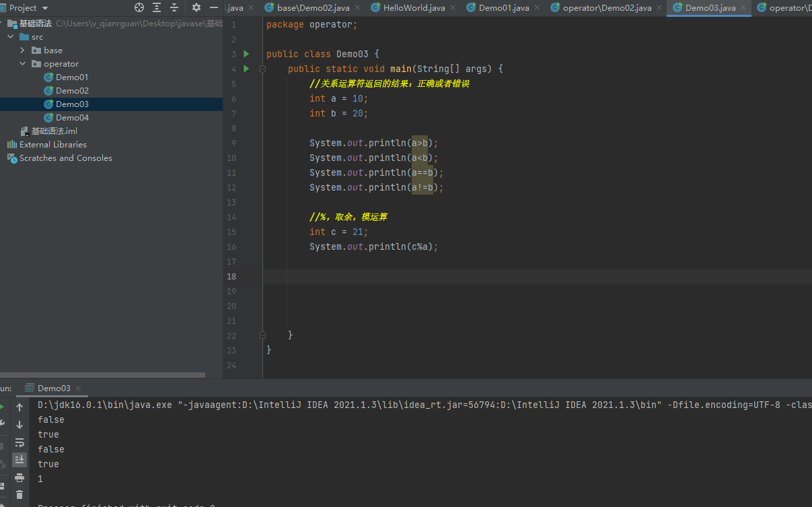Viewport: 812px width, 507px height.
Task: Click the 'int c = 21;' line
Action: (339, 232)
